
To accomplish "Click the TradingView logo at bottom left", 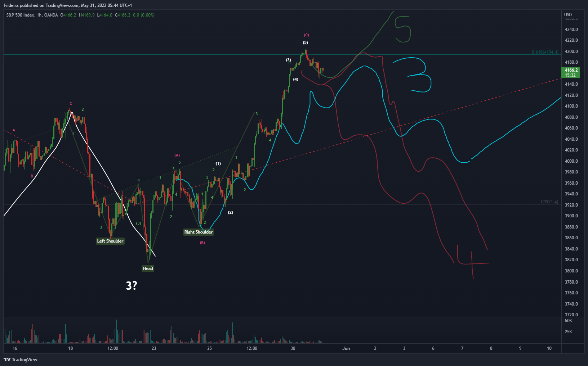I will (21, 360).
